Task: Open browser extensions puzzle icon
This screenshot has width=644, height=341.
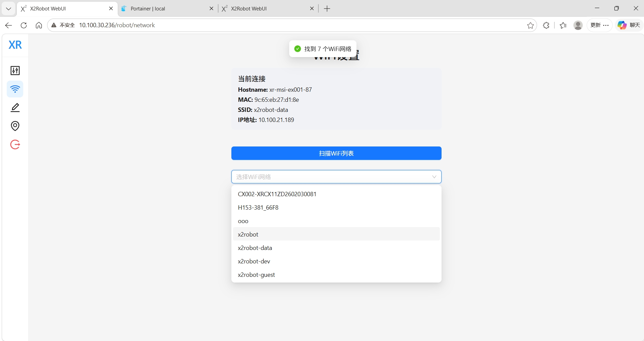Action: [x=546, y=25]
